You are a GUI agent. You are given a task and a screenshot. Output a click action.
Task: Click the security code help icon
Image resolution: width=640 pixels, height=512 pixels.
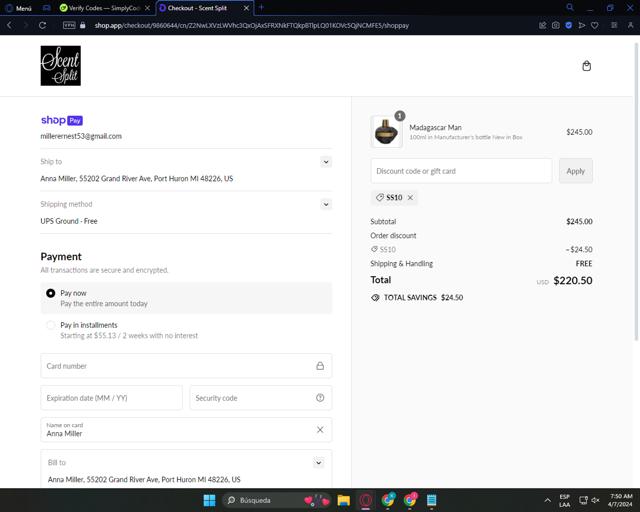pyautogui.click(x=320, y=398)
